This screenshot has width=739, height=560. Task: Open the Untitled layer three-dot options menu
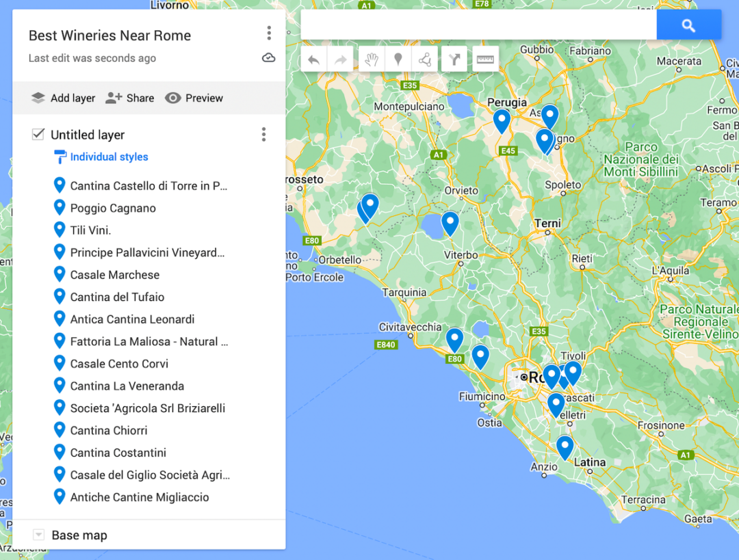(x=264, y=134)
